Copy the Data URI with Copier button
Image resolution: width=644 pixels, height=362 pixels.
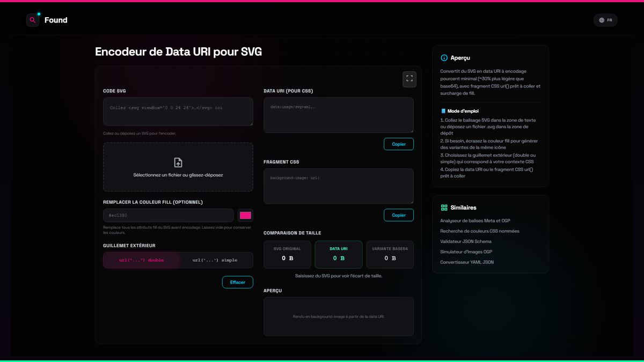[399, 144]
